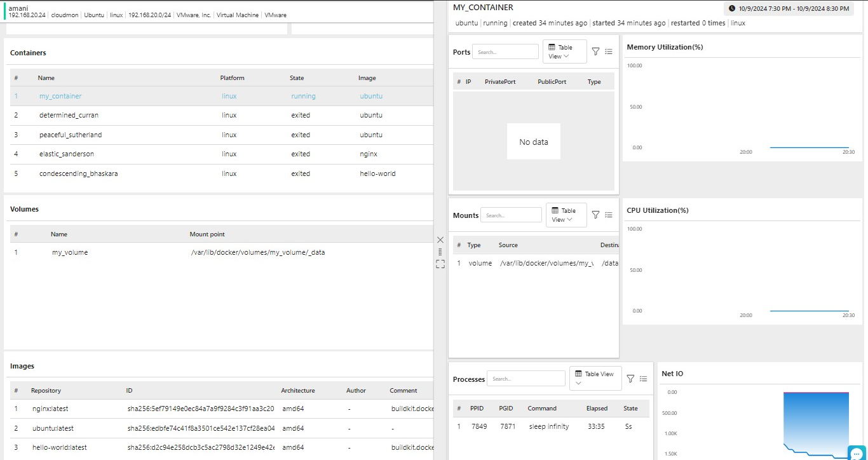Viewport: 868px width, 460px height.
Task: Click the filter icon in Ports panel
Action: [x=595, y=52]
